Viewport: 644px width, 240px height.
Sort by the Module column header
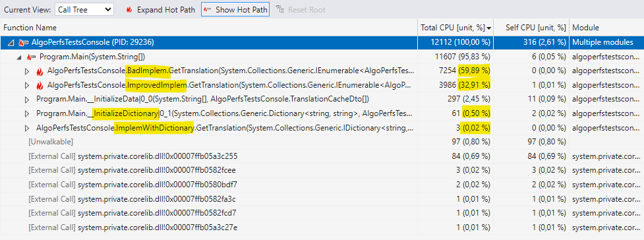tap(606, 28)
